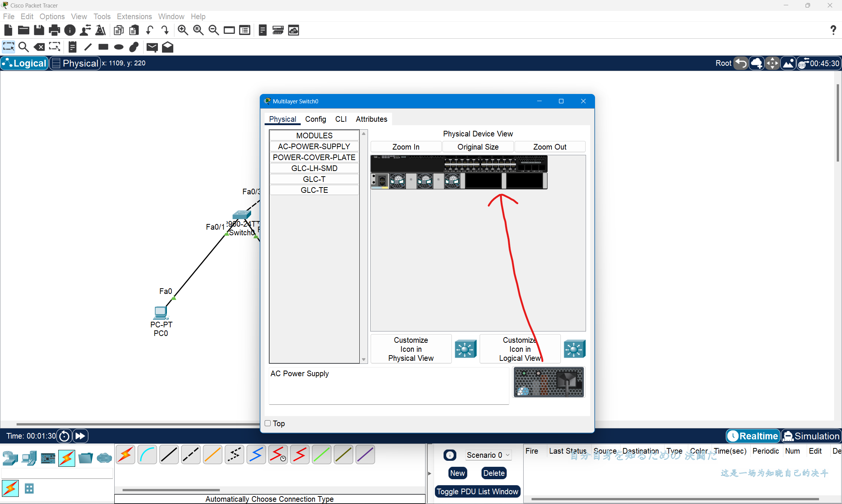The width and height of the screenshot is (842, 504).
Task: Open the Tools menu
Action: [102, 17]
